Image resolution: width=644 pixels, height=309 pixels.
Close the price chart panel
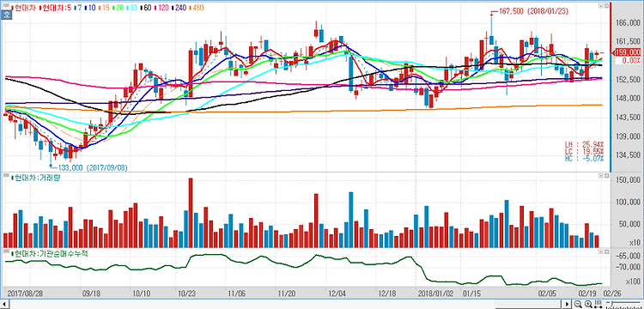point(606,6)
